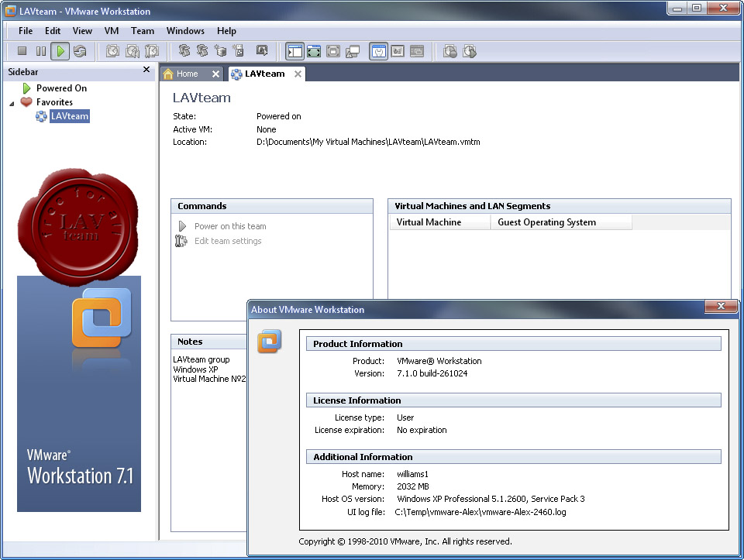Image resolution: width=744 pixels, height=560 pixels.
Task: Click the version text 7.1.0 build-261024
Action: pyautogui.click(x=432, y=373)
